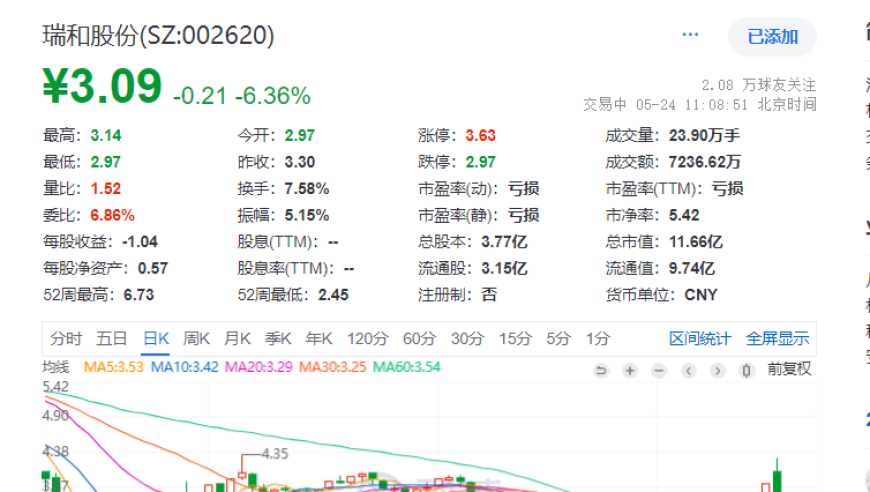Screen dimensions: 870x492
Task: Click the current price ¥3.09
Action: coord(103,87)
